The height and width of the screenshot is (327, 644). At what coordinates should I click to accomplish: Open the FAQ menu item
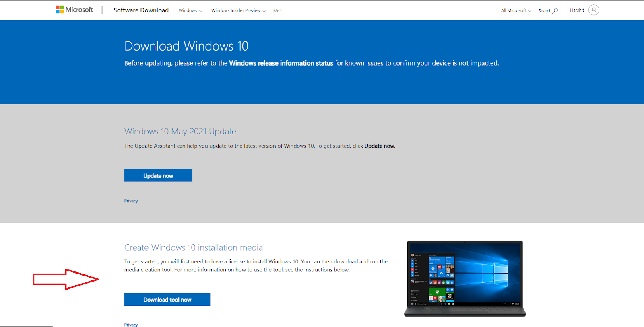coord(277,11)
